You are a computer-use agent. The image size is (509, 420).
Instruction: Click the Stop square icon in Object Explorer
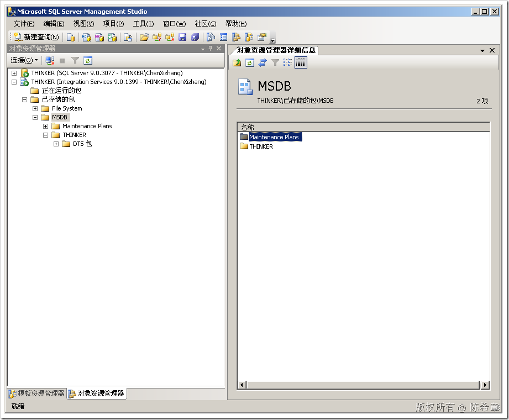point(62,61)
